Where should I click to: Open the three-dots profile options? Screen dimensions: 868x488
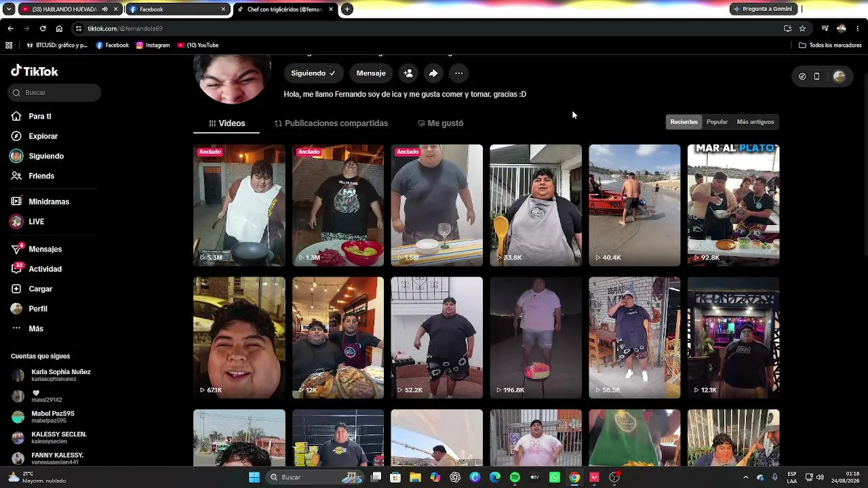tap(459, 73)
